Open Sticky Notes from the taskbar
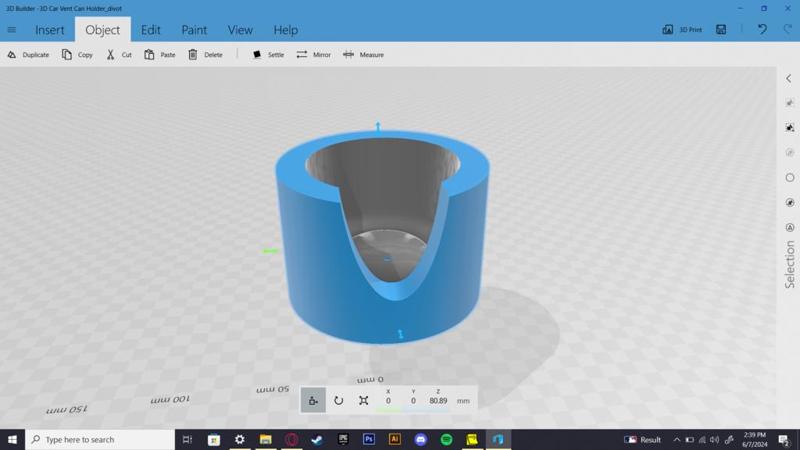 472,439
